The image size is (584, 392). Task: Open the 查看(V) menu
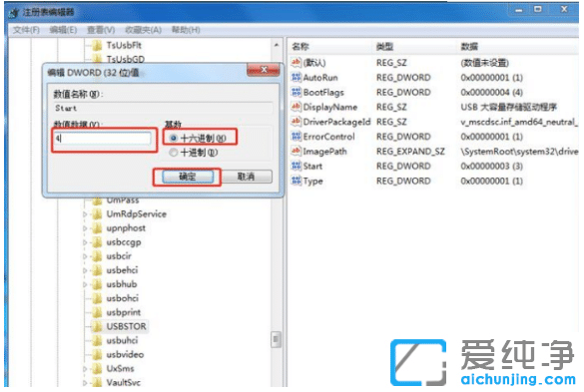click(101, 30)
